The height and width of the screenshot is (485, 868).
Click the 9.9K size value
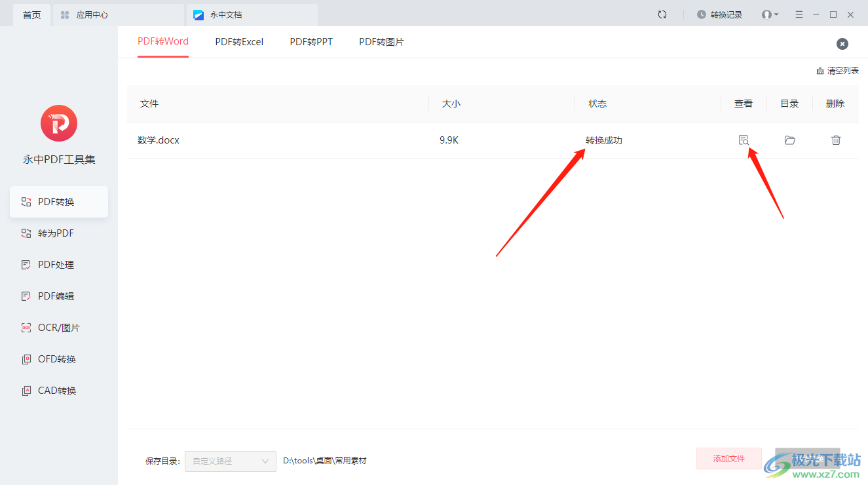click(449, 140)
